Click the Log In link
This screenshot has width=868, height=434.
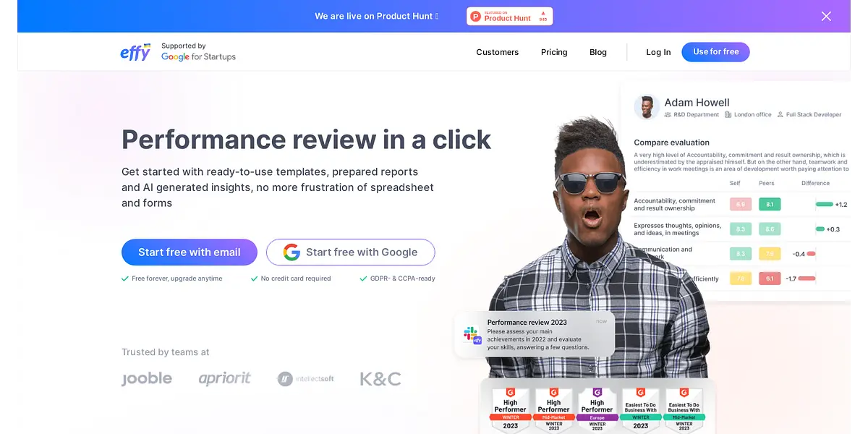658,52
